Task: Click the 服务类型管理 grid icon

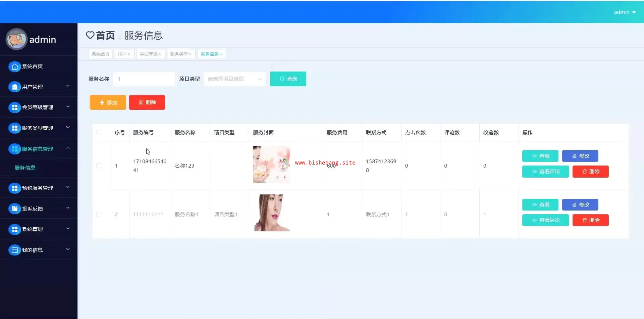Action: [14, 128]
